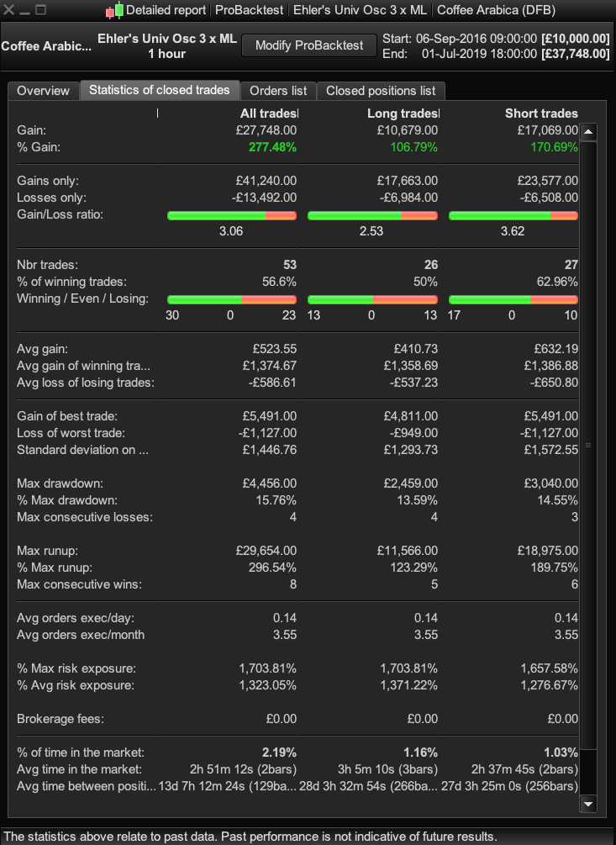Click the Short trades column header
Viewport: 616px width, 845px height.
(x=541, y=114)
